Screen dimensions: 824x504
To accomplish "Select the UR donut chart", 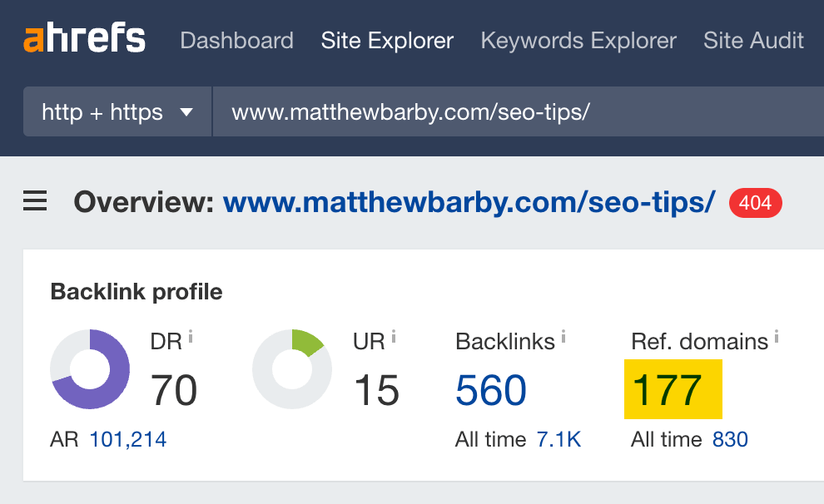I will [x=291, y=368].
